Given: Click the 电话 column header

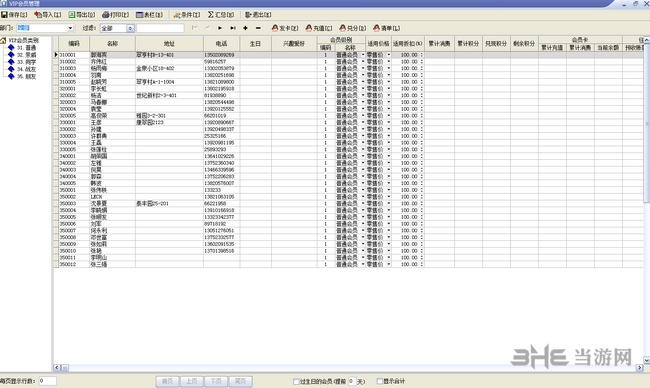Looking at the screenshot, I should point(221,44).
